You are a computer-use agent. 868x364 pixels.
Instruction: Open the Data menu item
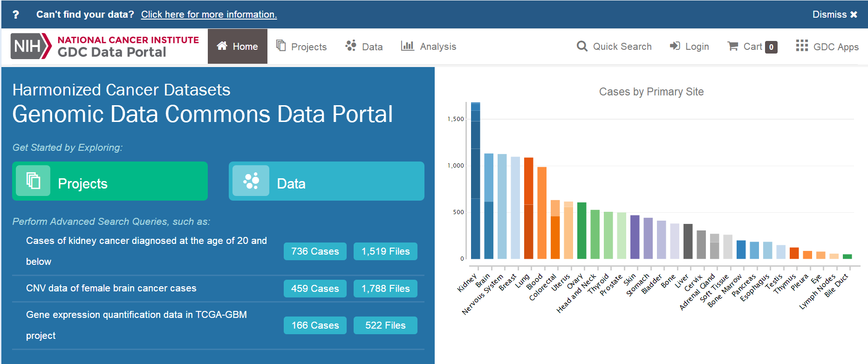(364, 47)
